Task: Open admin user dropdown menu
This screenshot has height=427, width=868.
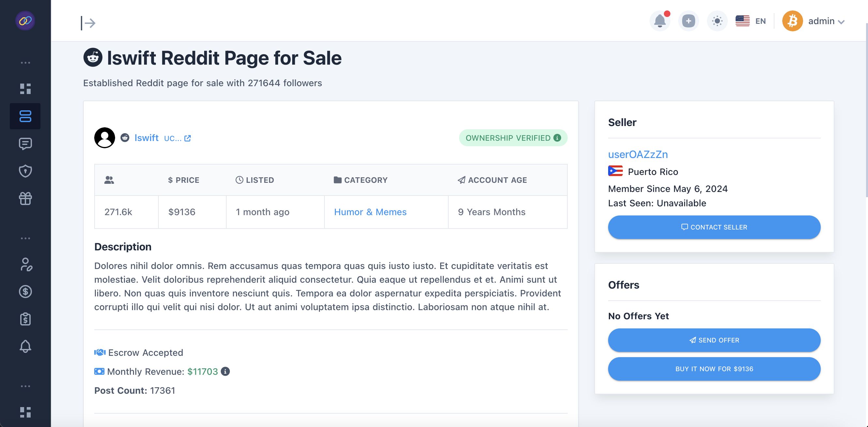Action: click(826, 21)
